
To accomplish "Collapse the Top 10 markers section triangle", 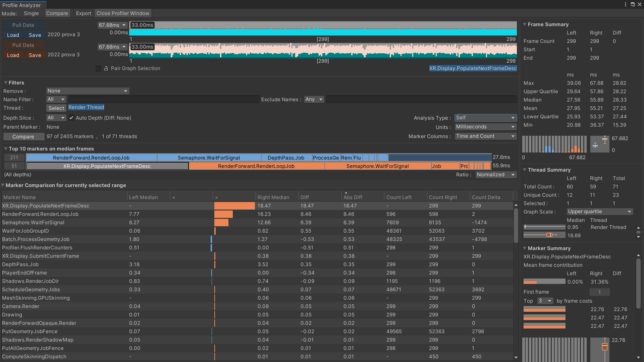I will pyautogui.click(x=5, y=149).
